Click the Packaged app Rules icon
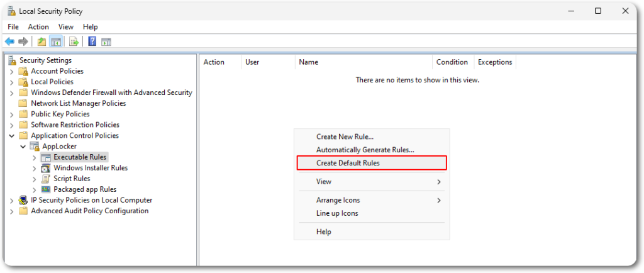Screen dimensions: 644x273 tap(46, 189)
